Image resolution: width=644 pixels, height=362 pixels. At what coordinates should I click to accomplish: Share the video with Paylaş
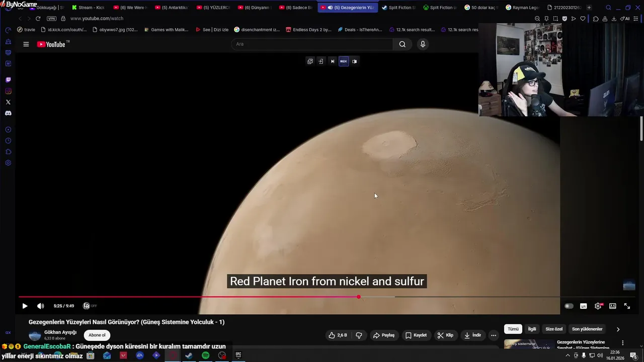pos(383,335)
